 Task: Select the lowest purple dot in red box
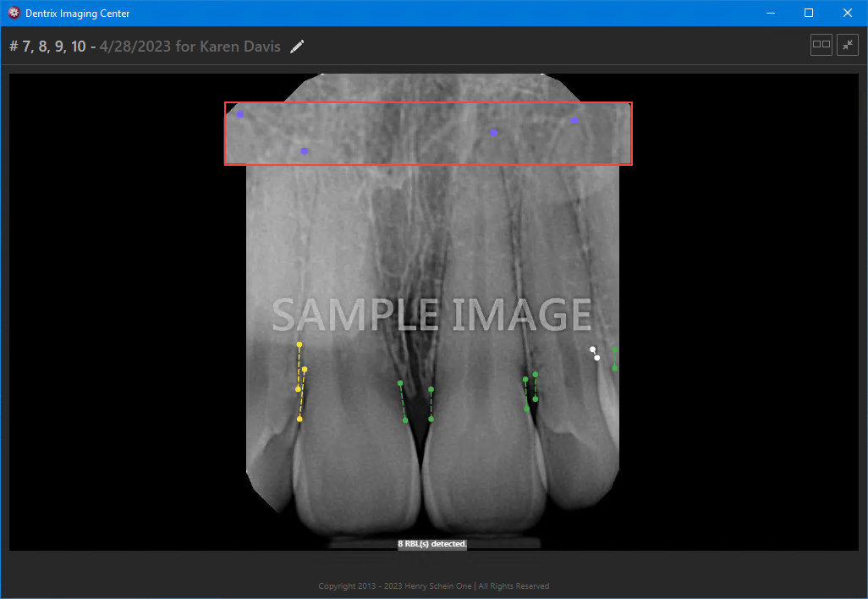305,151
